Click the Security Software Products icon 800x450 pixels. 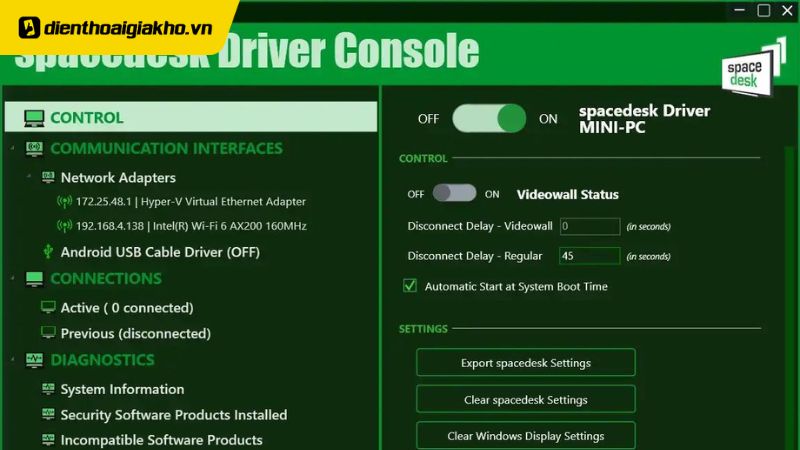pyautogui.click(x=48, y=414)
